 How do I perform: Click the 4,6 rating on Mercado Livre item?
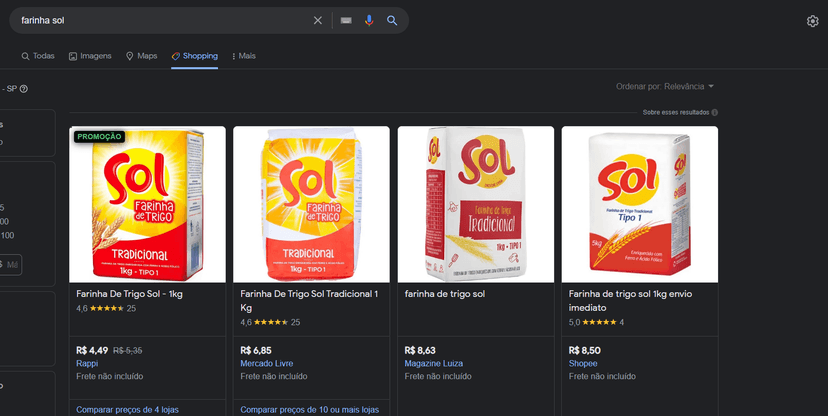click(x=270, y=322)
